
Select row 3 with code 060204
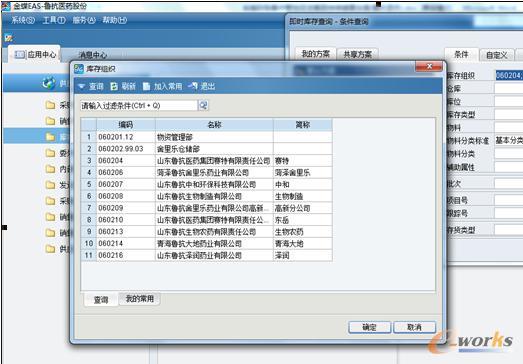pyautogui.click(x=206, y=161)
